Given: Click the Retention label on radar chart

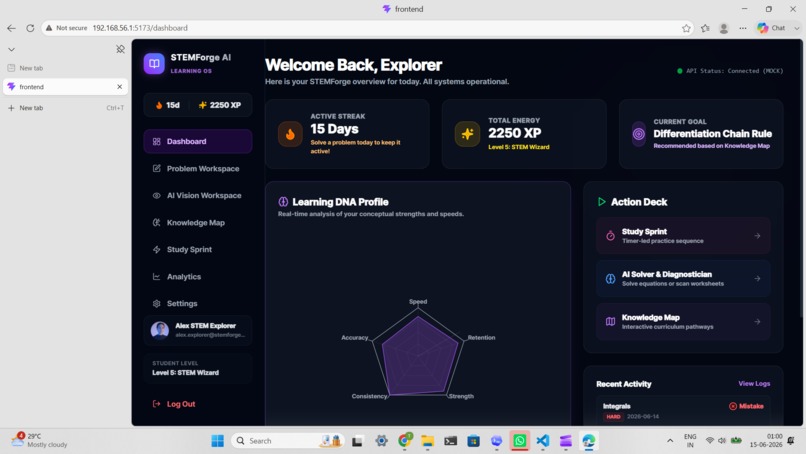Looking at the screenshot, I should pyautogui.click(x=481, y=338).
